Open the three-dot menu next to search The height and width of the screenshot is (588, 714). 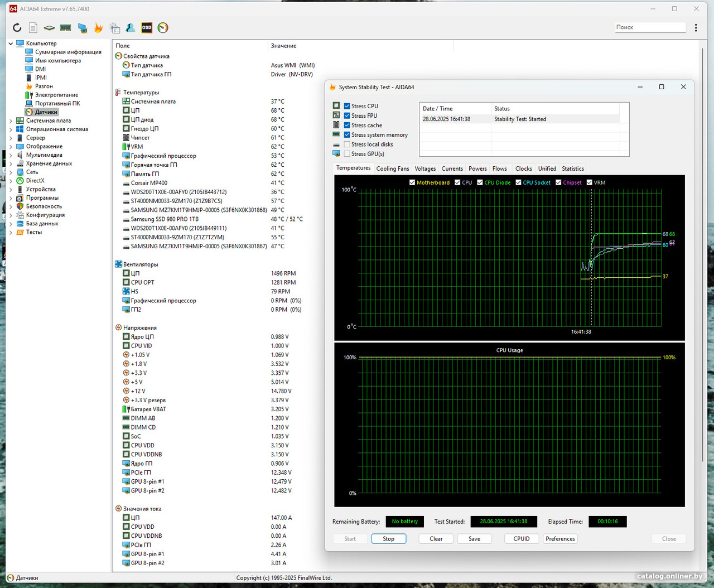pos(696,28)
